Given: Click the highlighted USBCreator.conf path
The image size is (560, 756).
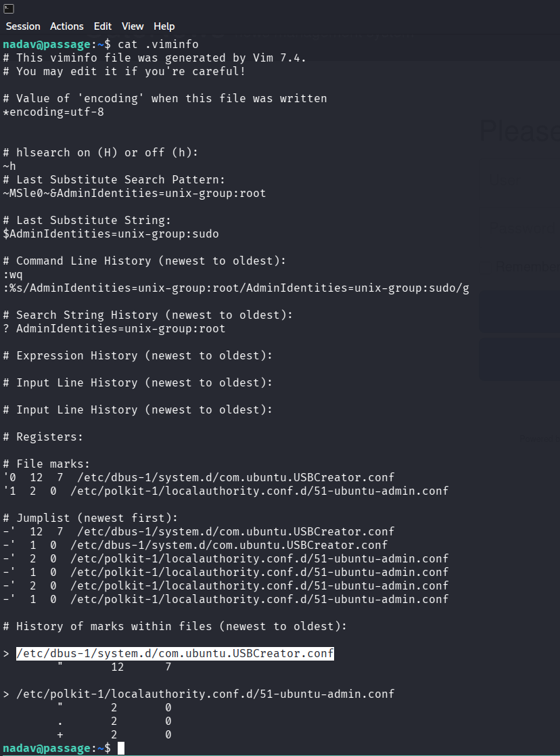Looking at the screenshot, I should 174,653.
